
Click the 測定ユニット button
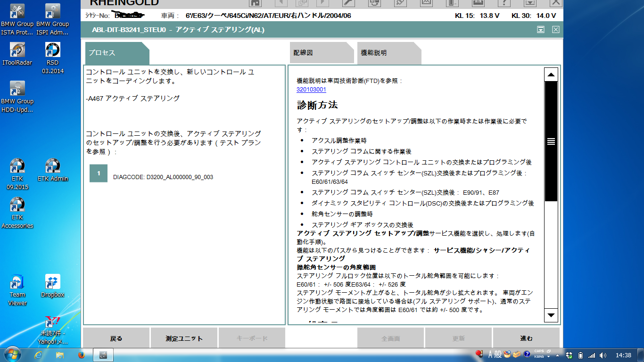[x=184, y=338]
